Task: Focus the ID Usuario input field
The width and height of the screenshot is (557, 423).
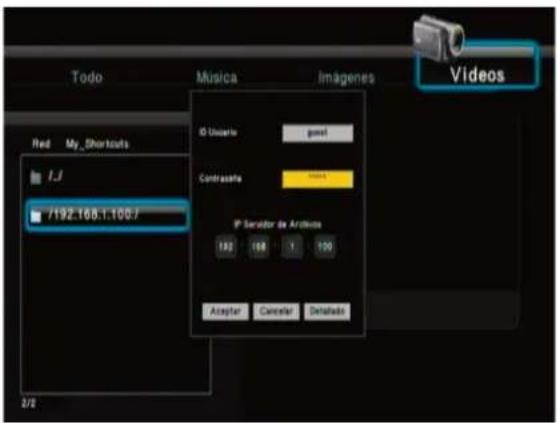Action: point(318,133)
